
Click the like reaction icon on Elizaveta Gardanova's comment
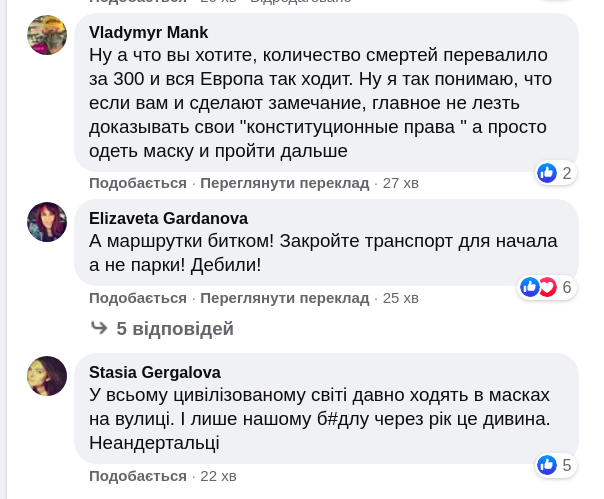pyautogui.click(x=529, y=288)
